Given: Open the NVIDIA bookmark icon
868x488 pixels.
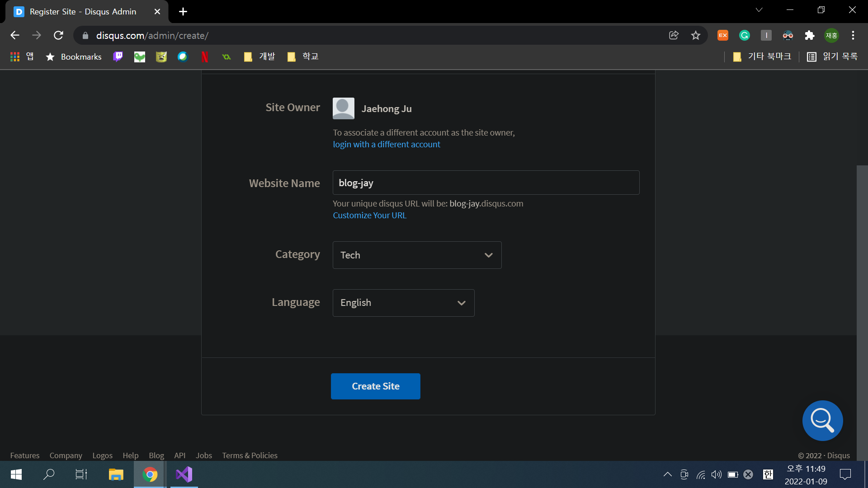Looking at the screenshot, I should coord(226,56).
